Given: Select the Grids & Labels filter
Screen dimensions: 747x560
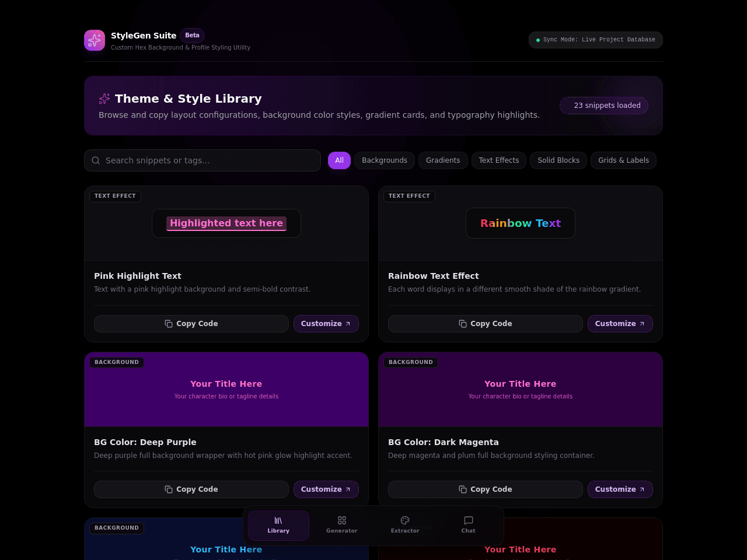Looking at the screenshot, I should [623, 160].
